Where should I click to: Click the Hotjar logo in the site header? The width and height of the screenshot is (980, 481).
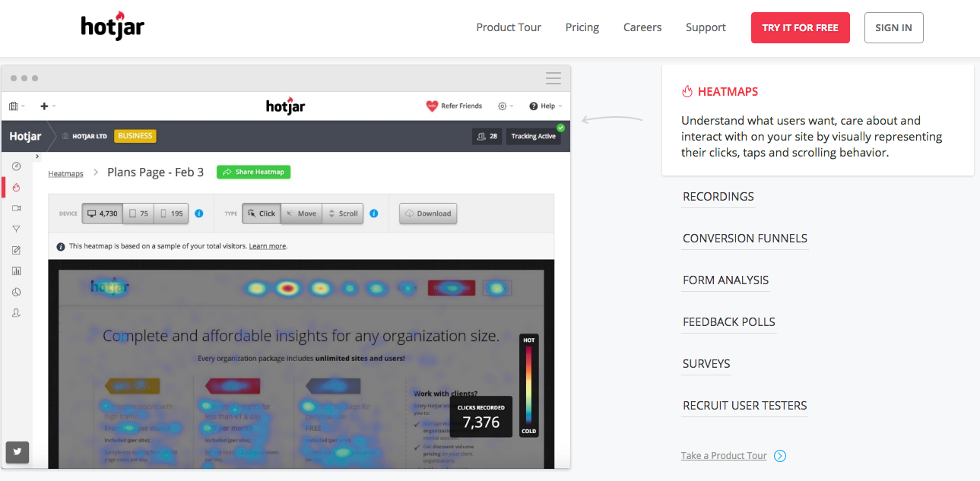113,27
